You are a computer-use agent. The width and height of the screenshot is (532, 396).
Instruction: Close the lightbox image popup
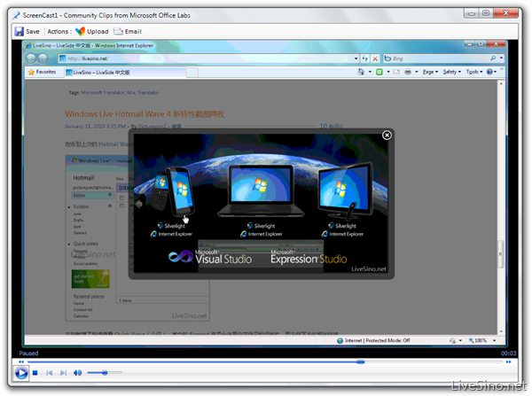(x=387, y=136)
